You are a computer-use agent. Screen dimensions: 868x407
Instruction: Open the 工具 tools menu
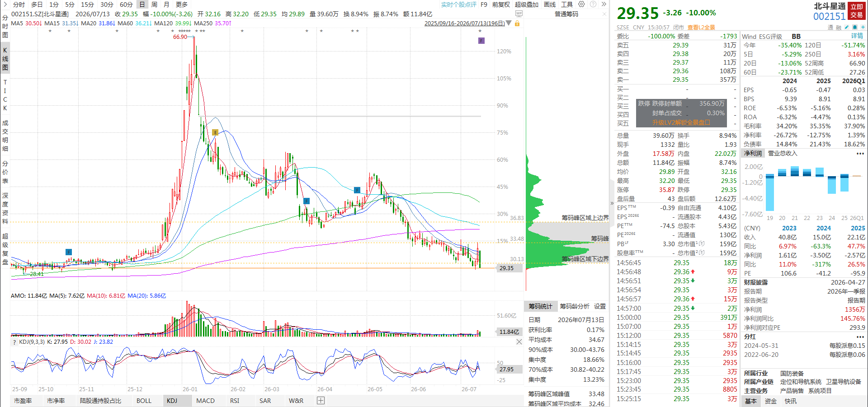567,5
